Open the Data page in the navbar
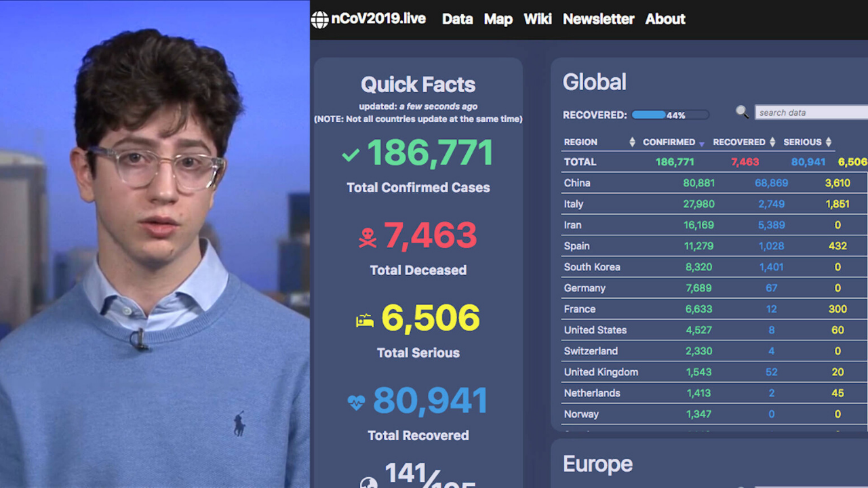Image resolution: width=868 pixels, height=488 pixels. [457, 19]
